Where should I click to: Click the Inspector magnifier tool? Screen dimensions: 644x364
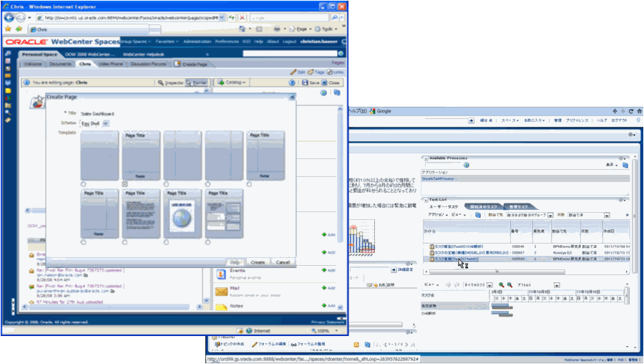tap(160, 82)
